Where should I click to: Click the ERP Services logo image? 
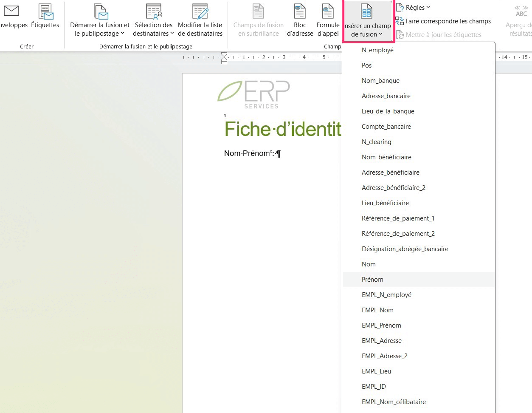(254, 94)
